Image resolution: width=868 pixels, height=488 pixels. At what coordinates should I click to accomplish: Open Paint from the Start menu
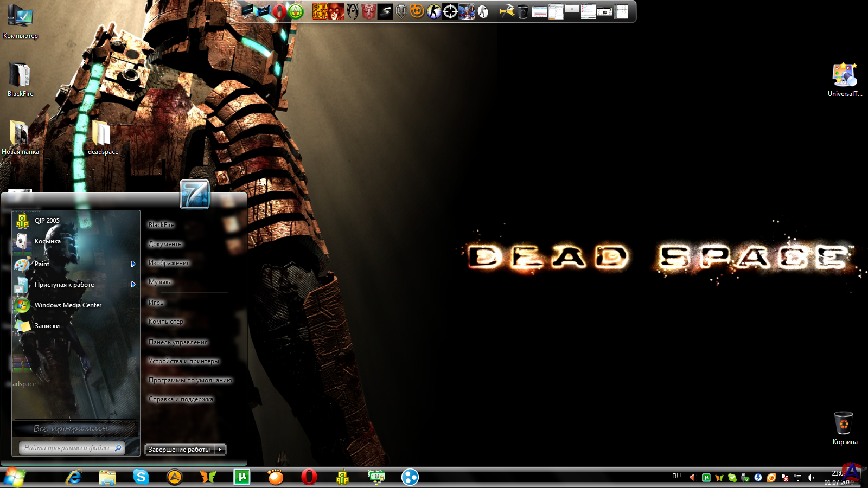click(x=71, y=264)
